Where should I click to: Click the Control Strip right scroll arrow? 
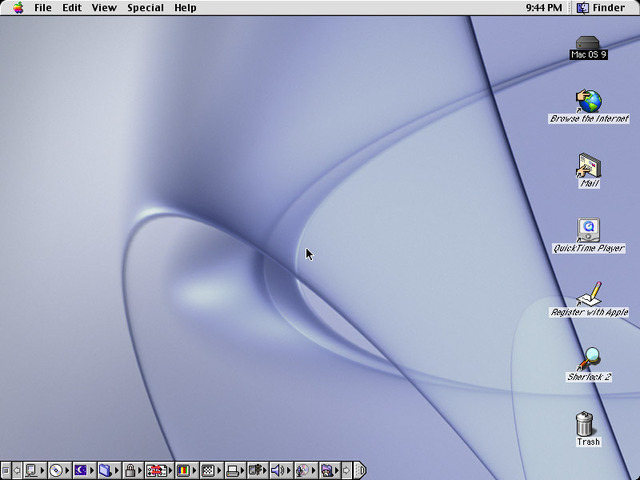(346, 471)
